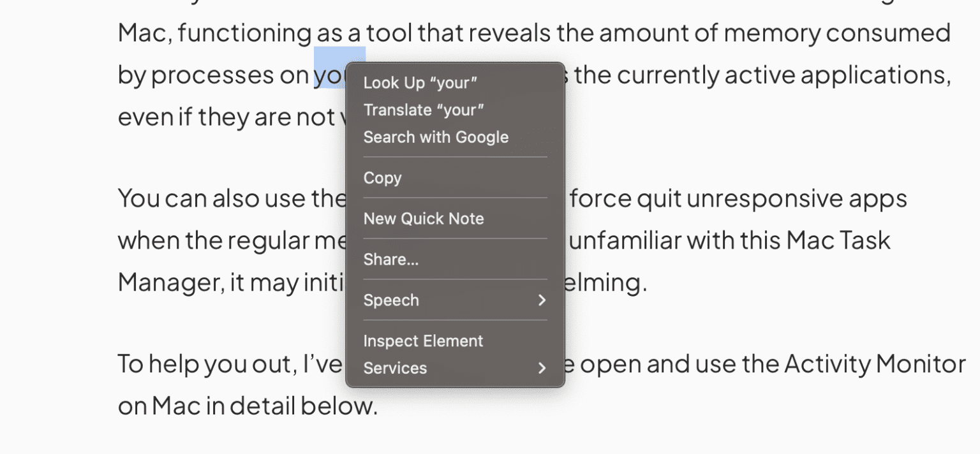The height and width of the screenshot is (454, 980).
Task: Open the Share... option
Action: [391, 260]
